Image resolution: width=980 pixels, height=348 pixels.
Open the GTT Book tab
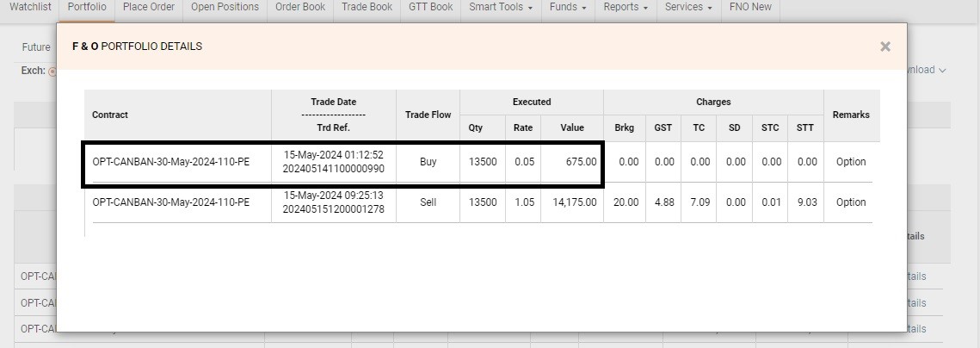point(430,7)
